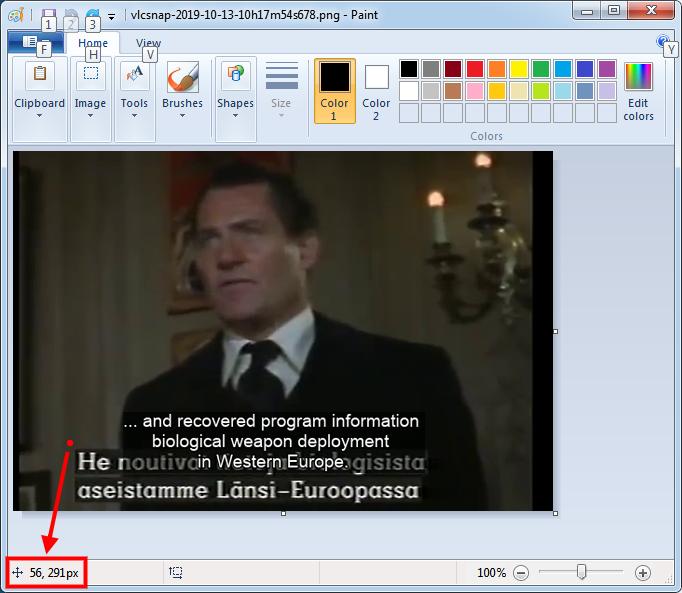Pick the dark gray palette swatch
Viewport: 682px width, 593px height.
click(431, 69)
